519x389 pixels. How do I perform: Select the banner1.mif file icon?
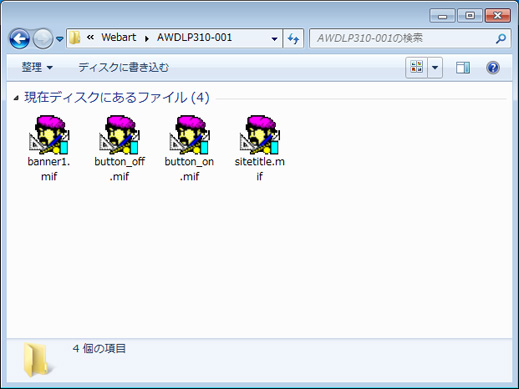click(x=49, y=135)
